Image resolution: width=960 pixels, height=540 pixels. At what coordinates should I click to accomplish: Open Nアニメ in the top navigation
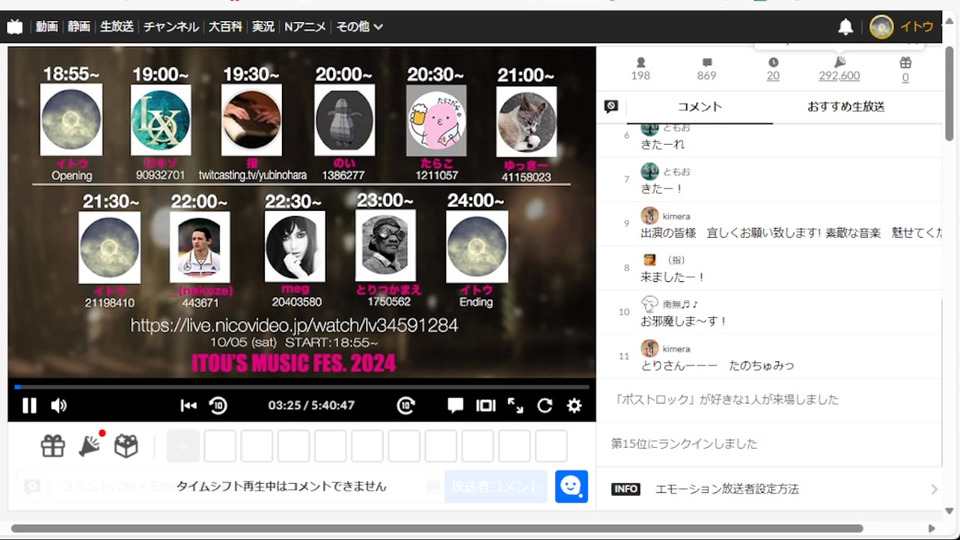tap(305, 26)
